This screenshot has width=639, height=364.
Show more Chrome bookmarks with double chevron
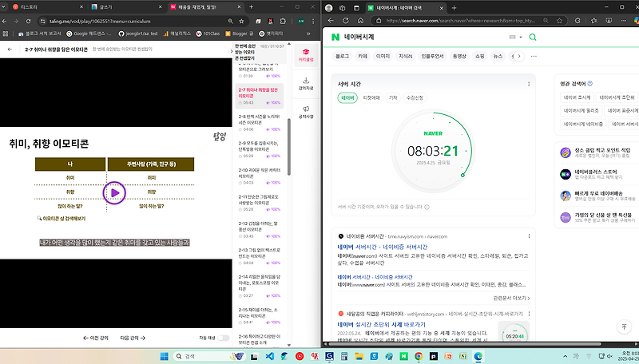[308, 34]
